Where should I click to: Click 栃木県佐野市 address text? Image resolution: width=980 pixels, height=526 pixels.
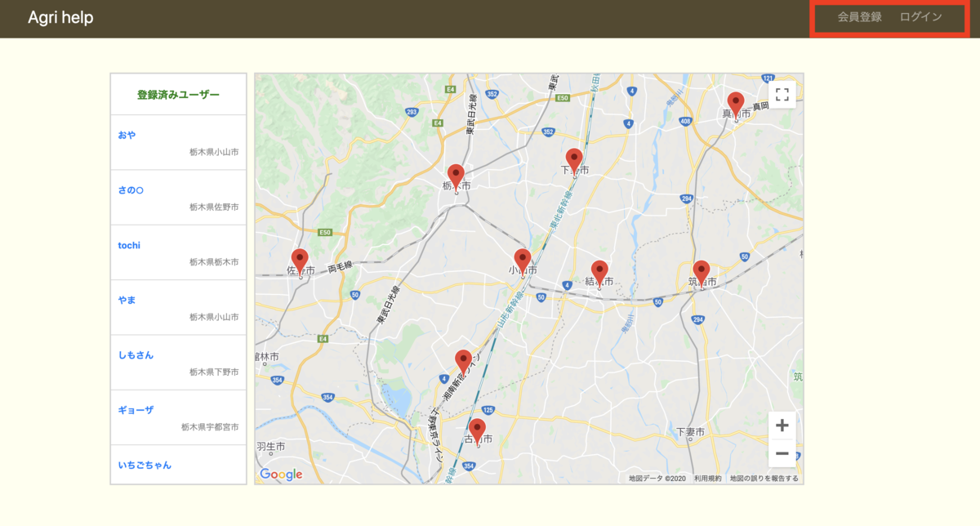214,207
